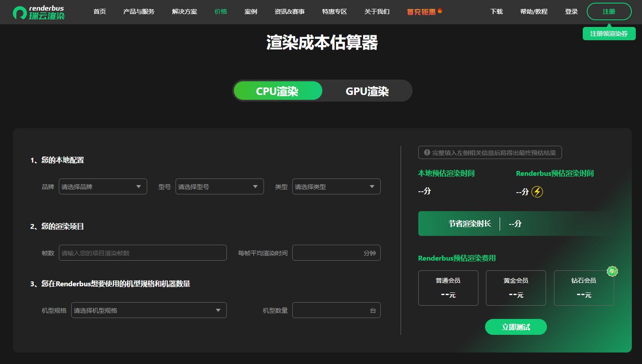This screenshot has height=364, width=642.
Task: Click 本地预估渲染时间 label
Action: pos(447,173)
